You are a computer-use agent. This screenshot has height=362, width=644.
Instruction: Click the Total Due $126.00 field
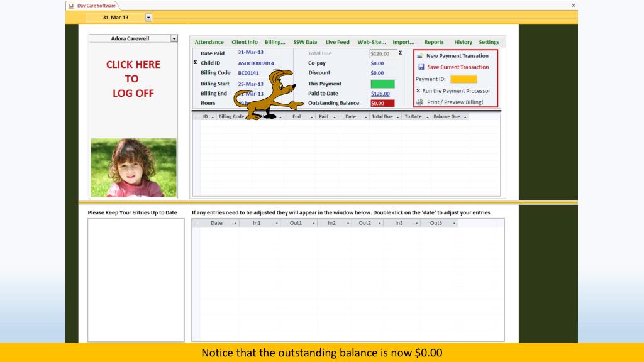point(383,54)
